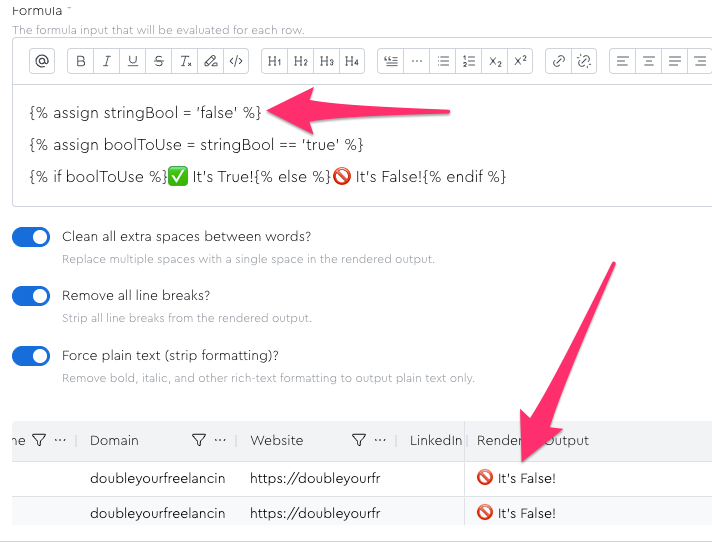Viewport: 712px width, 554px height.
Task: Center align the text
Action: [x=649, y=61]
